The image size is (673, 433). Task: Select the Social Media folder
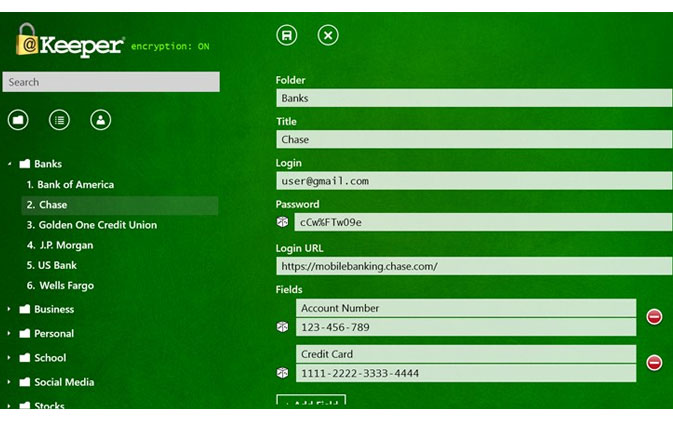point(57,382)
